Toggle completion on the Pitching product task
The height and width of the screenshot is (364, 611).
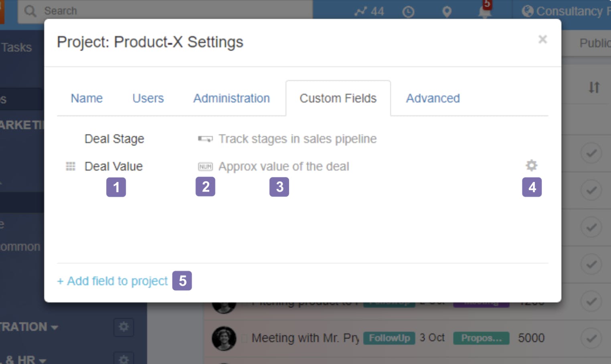point(591,300)
